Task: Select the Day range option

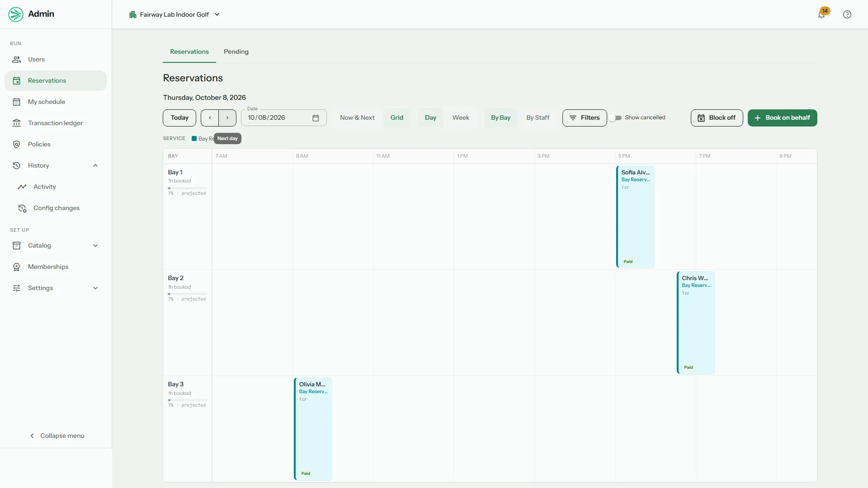Action: point(430,118)
